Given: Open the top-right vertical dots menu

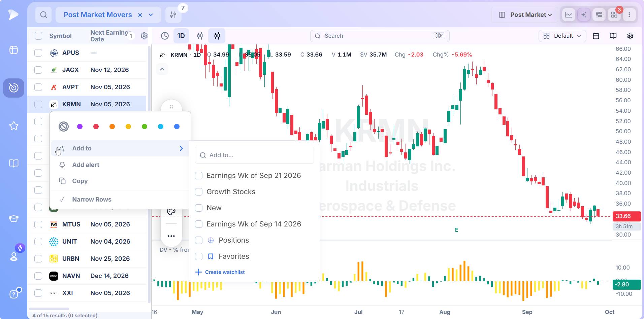Looking at the screenshot, I should pyautogui.click(x=629, y=15).
